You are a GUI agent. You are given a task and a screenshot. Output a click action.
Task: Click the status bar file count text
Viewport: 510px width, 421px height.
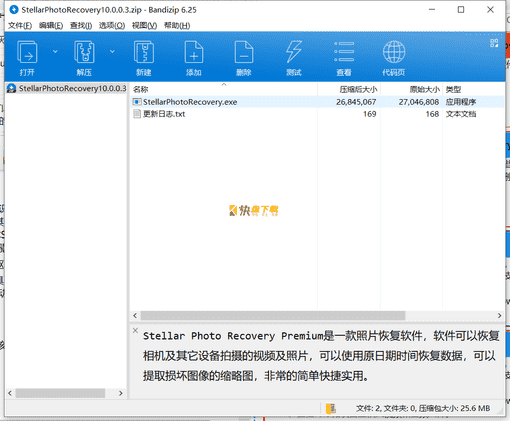pyautogui.click(x=423, y=408)
